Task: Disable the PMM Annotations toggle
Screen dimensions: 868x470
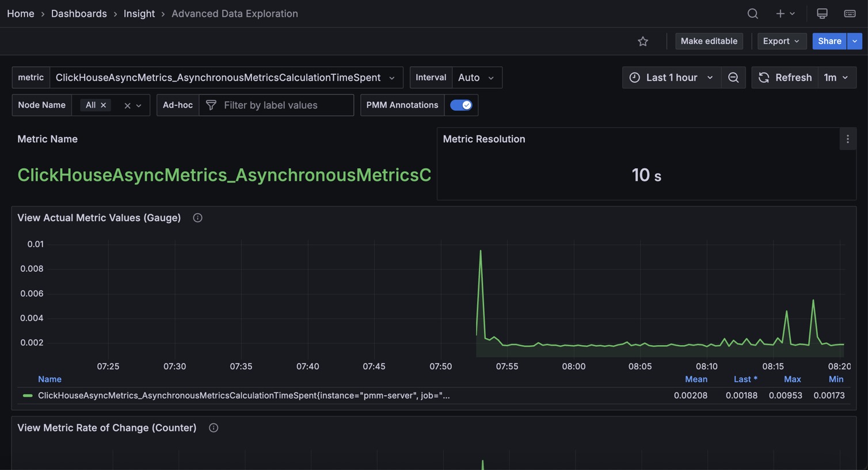Action: coord(462,105)
